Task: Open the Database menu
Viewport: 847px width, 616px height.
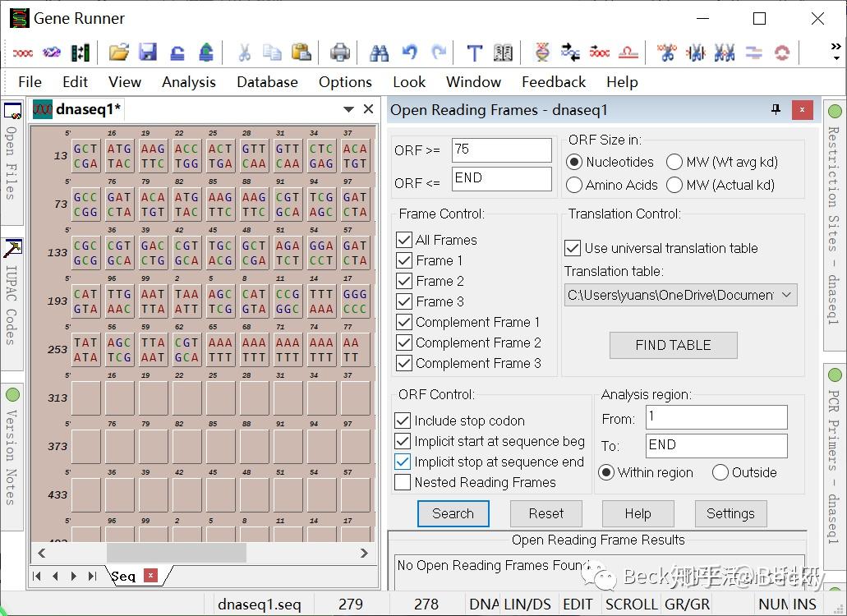Action: point(267,82)
